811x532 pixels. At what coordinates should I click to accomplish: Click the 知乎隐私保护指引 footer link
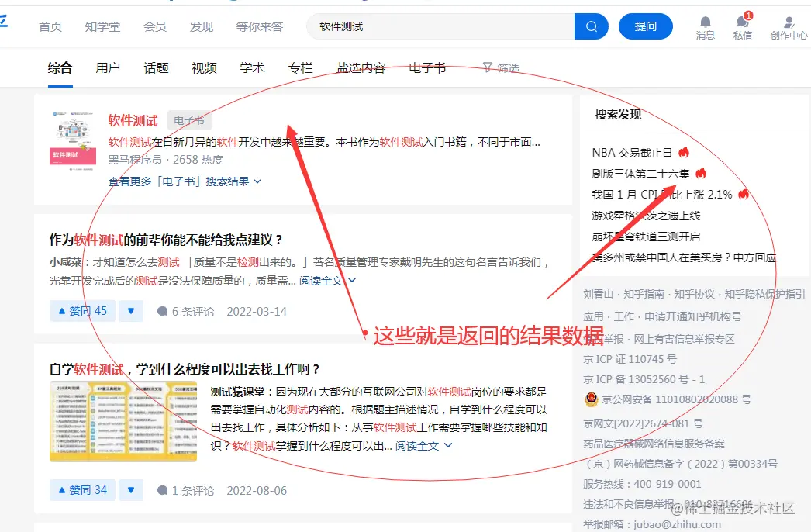coord(764,294)
